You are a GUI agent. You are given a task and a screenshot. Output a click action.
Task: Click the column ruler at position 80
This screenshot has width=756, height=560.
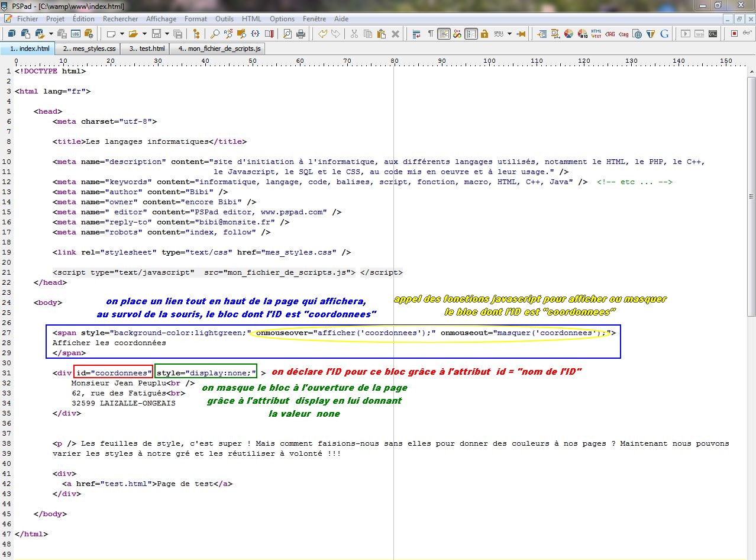(394, 61)
